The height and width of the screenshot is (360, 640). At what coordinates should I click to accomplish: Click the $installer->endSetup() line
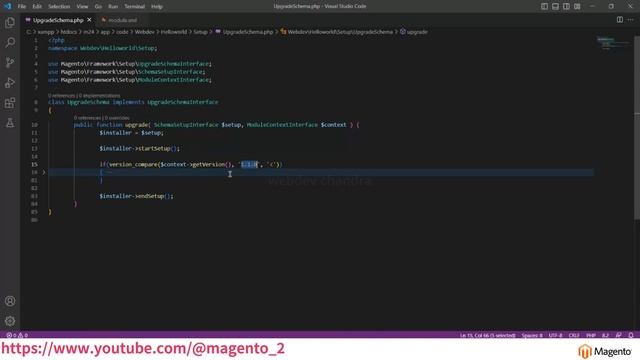(136, 196)
